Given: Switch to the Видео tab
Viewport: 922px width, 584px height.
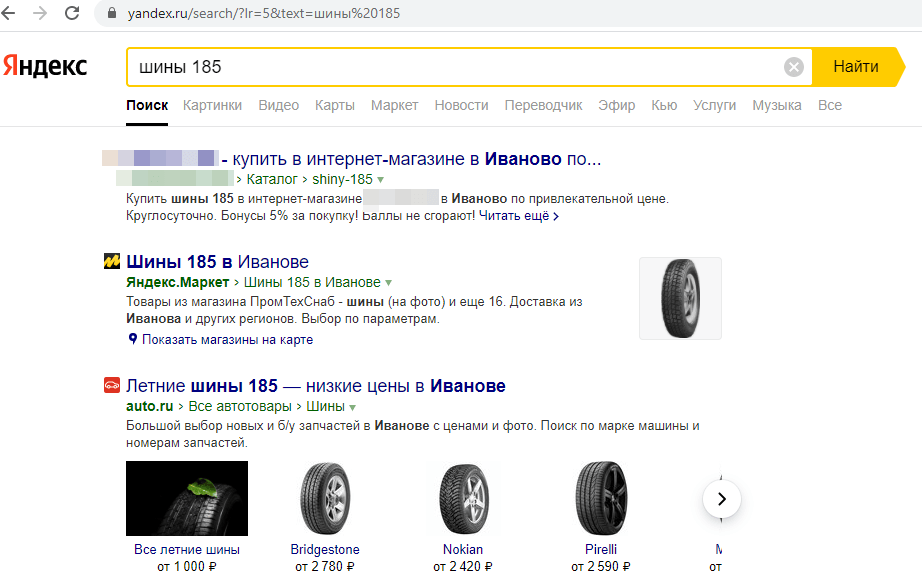Looking at the screenshot, I should [279, 105].
